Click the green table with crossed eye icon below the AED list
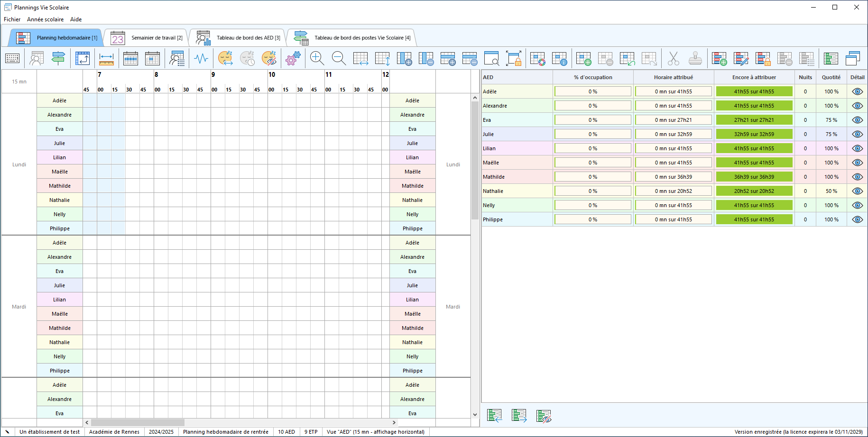This screenshot has height=437, width=868. tap(544, 416)
